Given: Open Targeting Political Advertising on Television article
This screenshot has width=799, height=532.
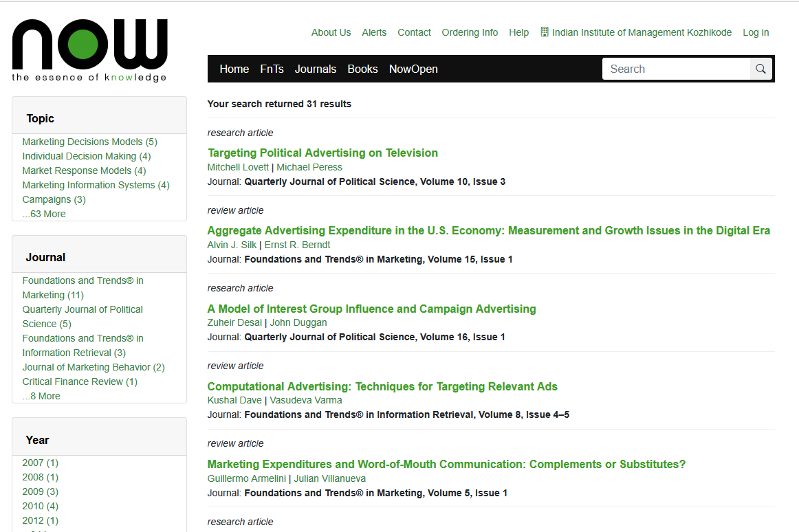Looking at the screenshot, I should [322, 153].
